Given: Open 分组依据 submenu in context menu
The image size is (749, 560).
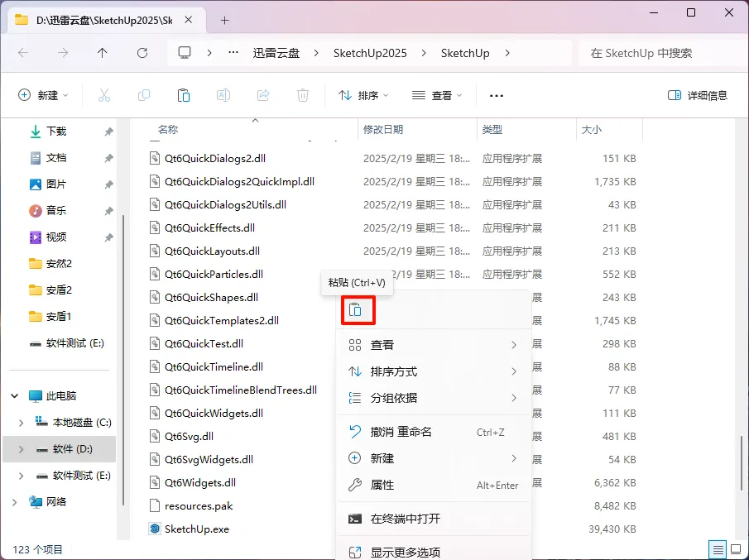Looking at the screenshot, I should pos(434,398).
